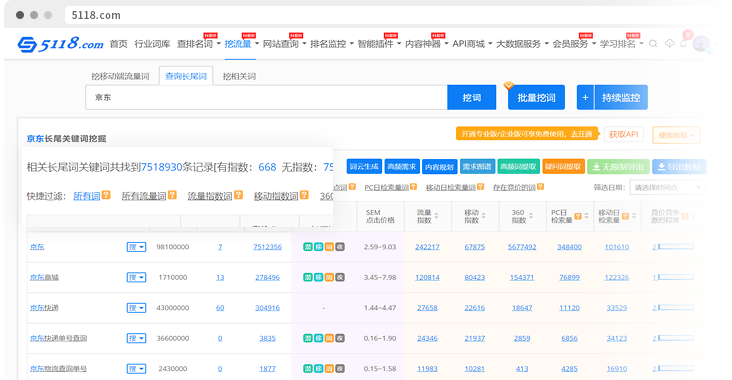The width and height of the screenshot is (732, 380).
Task: Sort by 移动指数 column arrows
Action: (x=484, y=216)
